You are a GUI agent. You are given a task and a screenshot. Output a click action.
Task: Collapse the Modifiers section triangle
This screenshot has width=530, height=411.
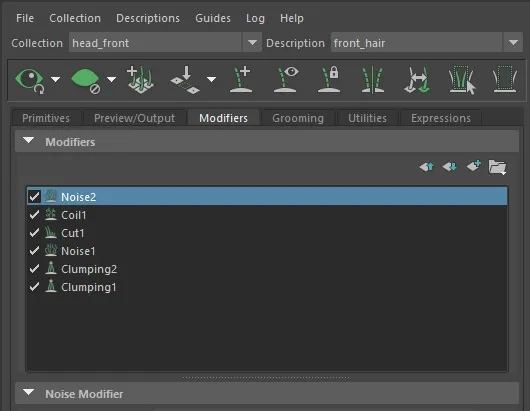29,141
